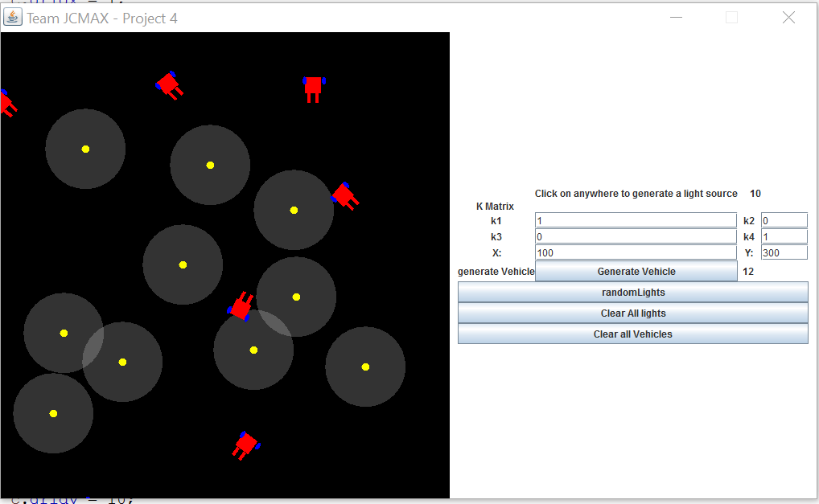The height and width of the screenshot is (504, 819).
Task: Focus the k3 input field
Action: pos(636,236)
